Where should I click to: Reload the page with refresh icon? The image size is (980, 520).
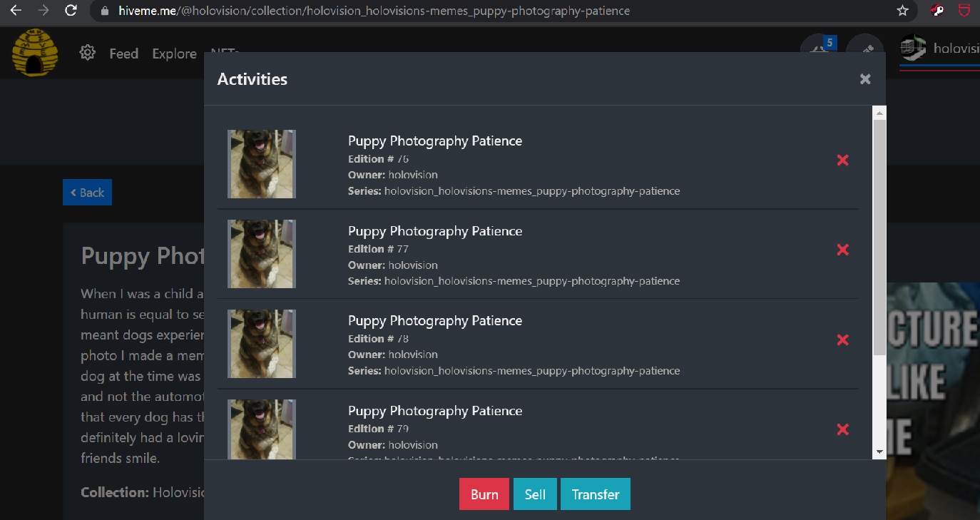coord(71,11)
